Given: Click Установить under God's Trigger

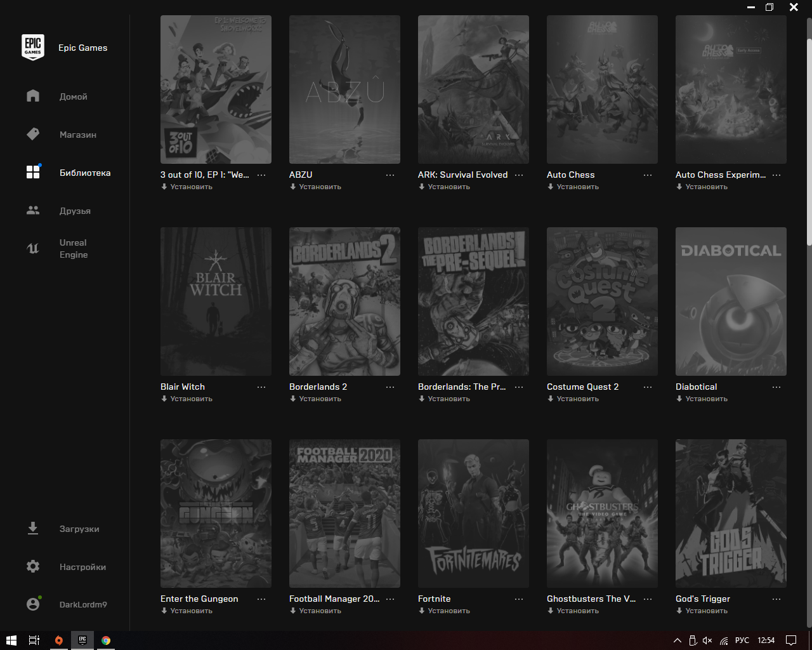Looking at the screenshot, I should coord(702,611).
